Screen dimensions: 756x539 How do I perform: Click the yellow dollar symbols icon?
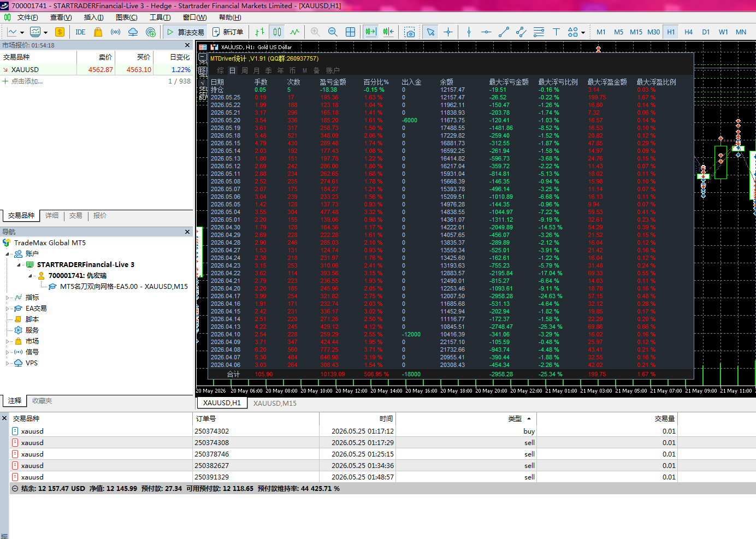[x=60, y=32]
